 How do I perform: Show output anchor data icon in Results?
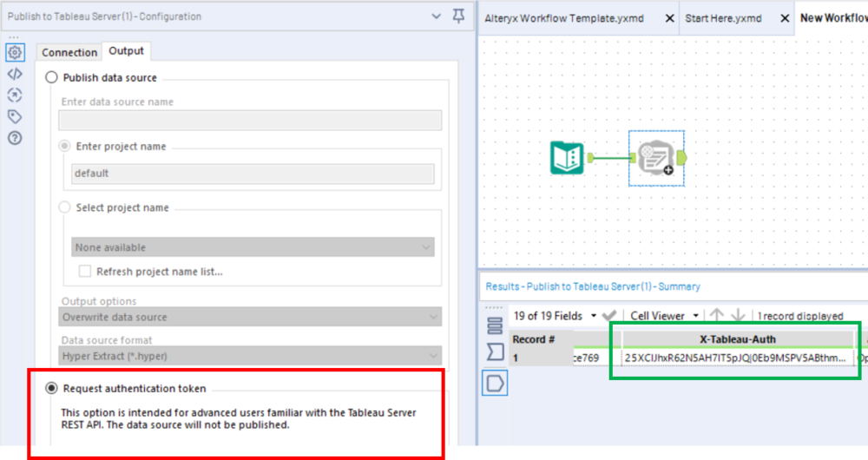click(495, 383)
